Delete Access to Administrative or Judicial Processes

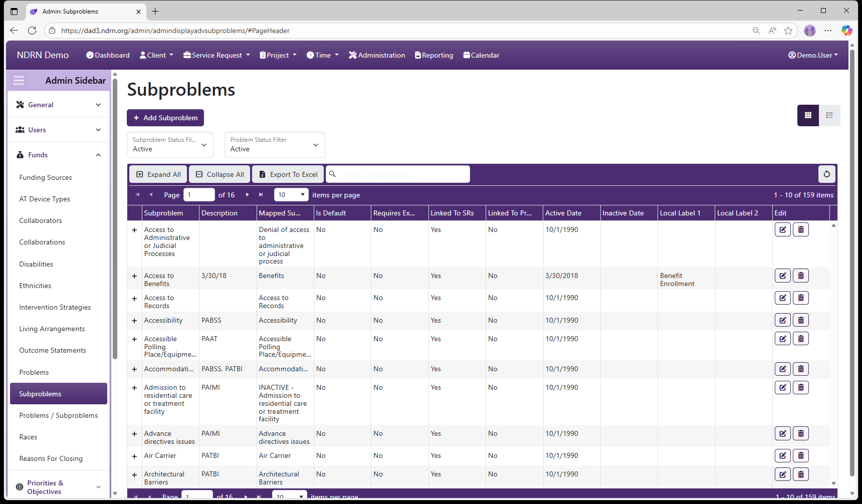point(800,229)
